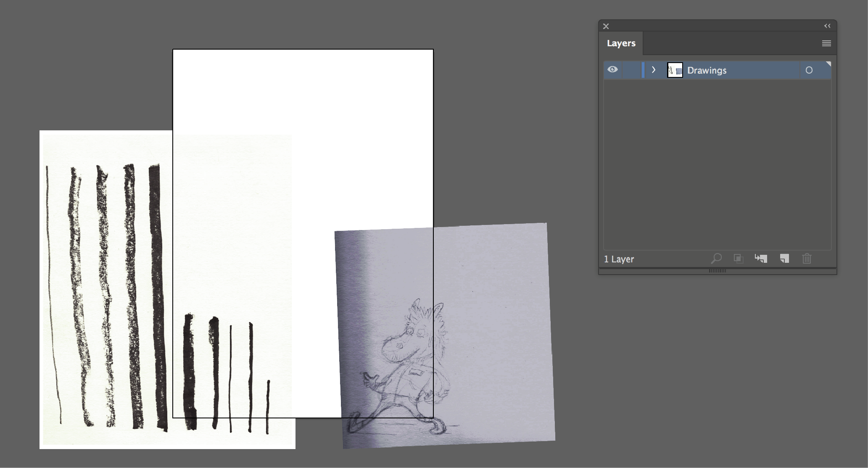868x468 pixels.
Task: Select the Drawings layer name
Action: point(707,70)
